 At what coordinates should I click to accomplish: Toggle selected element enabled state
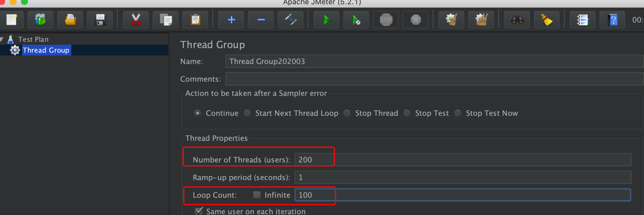(x=290, y=20)
